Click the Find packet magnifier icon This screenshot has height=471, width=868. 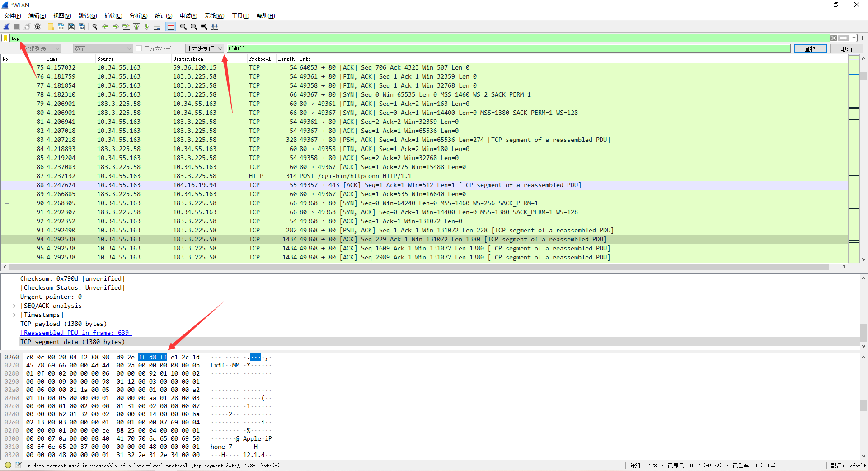click(x=95, y=27)
